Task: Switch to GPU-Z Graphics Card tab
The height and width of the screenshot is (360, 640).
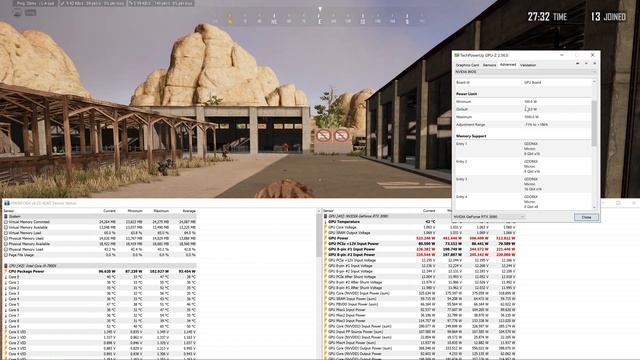Action: click(467, 65)
